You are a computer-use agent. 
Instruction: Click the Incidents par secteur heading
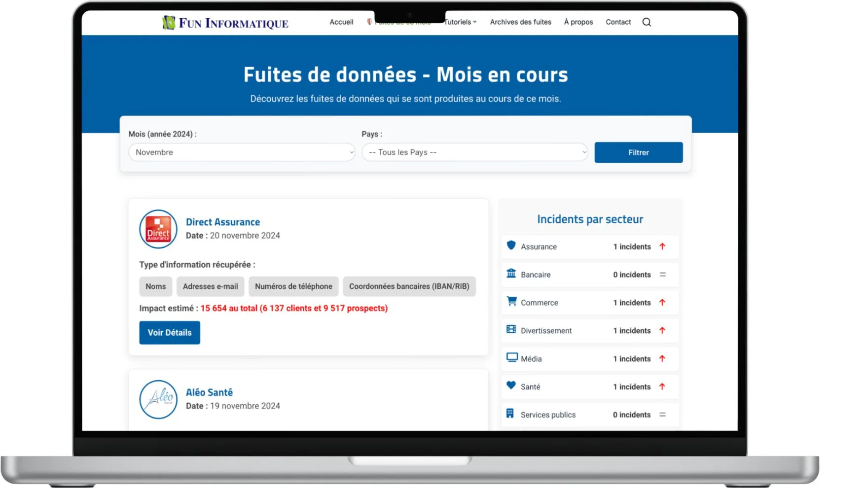click(x=590, y=219)
